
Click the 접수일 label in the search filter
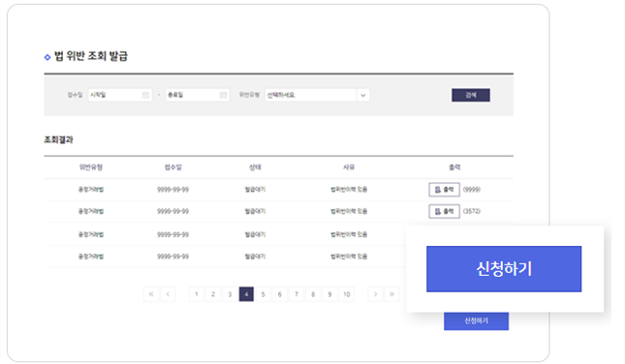coord(75,95)
